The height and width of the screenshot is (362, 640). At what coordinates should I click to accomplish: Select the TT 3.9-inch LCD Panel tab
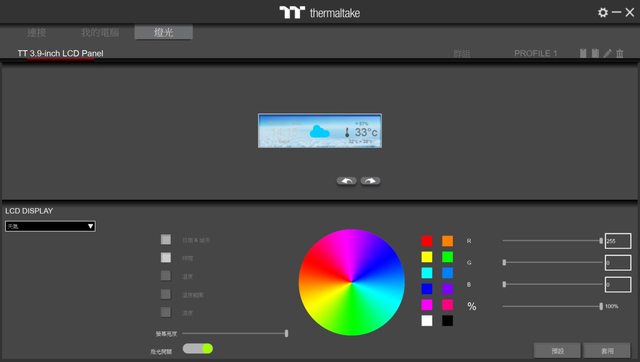point(60,53)
